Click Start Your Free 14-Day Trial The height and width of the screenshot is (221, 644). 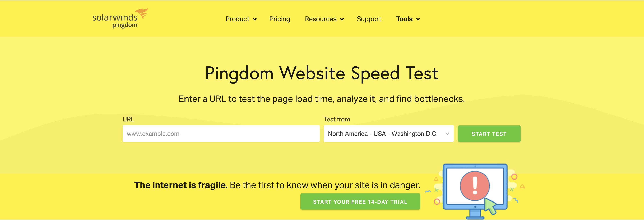tap(360, 202)
